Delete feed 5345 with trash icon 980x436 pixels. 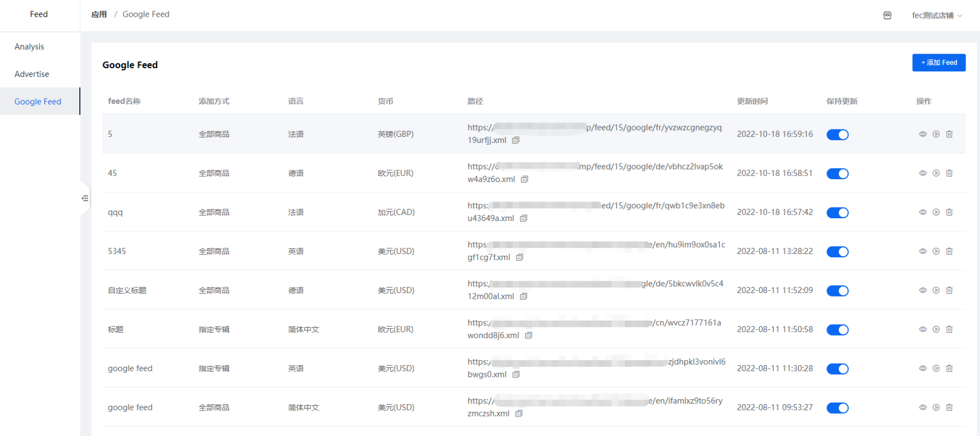tap(949, 251)
